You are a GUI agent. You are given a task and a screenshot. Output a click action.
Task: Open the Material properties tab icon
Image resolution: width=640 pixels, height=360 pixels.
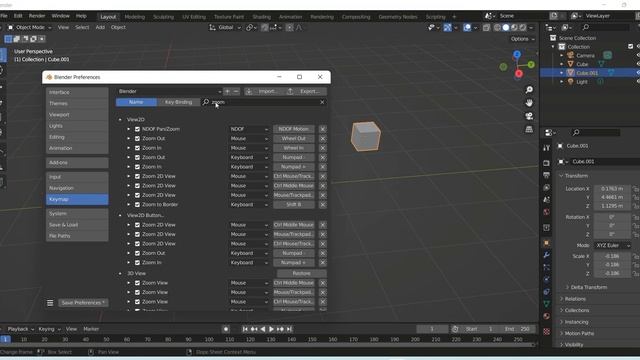[x=547, y=316]
